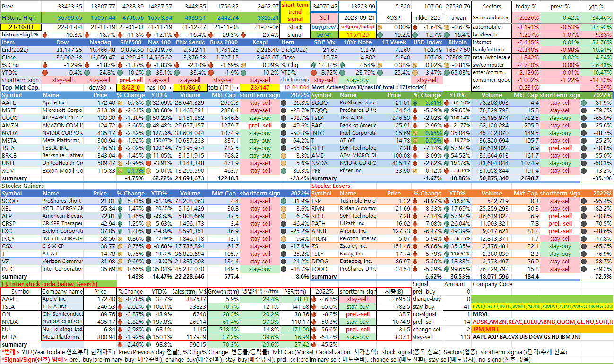614x364 pixels.
Task: Click the short-term trend signal header cell
Action: coord(295,12)
